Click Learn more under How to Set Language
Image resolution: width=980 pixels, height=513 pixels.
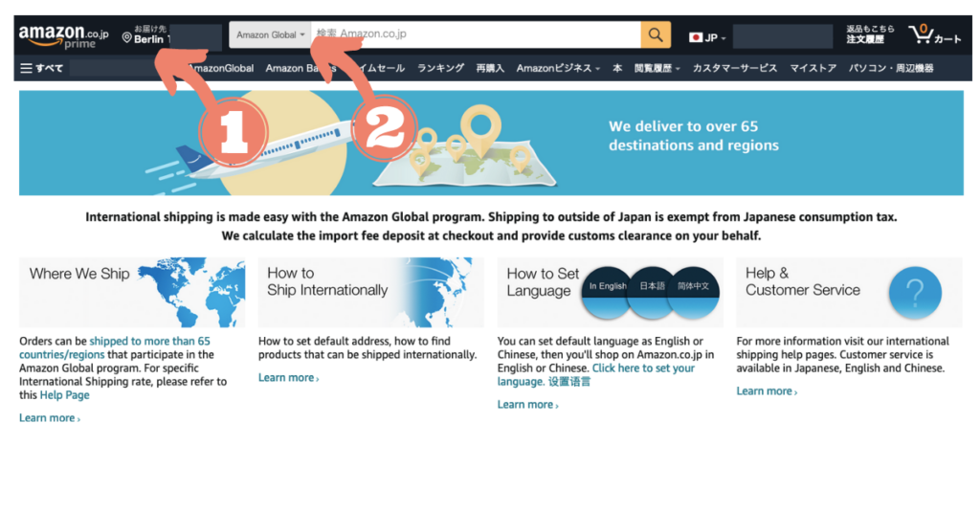[x=528, y=405]
